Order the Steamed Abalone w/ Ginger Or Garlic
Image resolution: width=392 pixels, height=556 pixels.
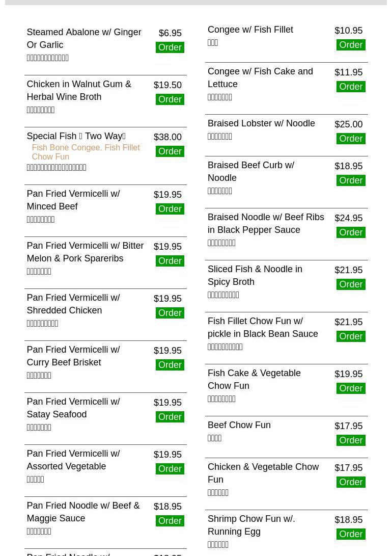170,47
